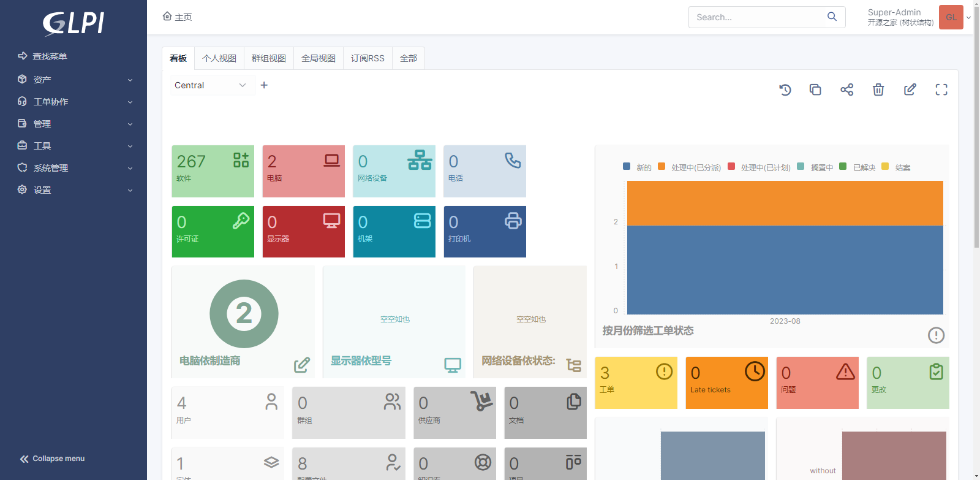Image resolution: width=980 pixels, height=480 pixels.
Task: Open the 4 用户 users card
Action: coord(228,413)
